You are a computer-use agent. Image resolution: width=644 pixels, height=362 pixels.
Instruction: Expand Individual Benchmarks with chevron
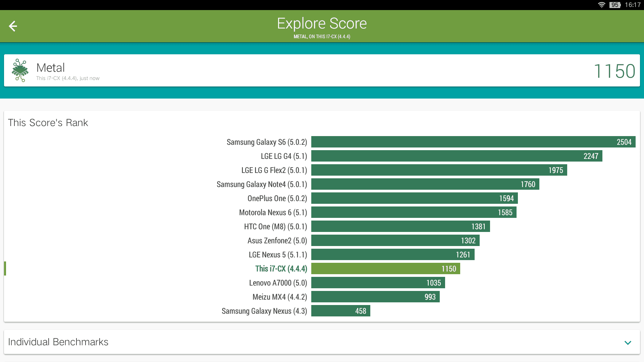tap(628, 343)
